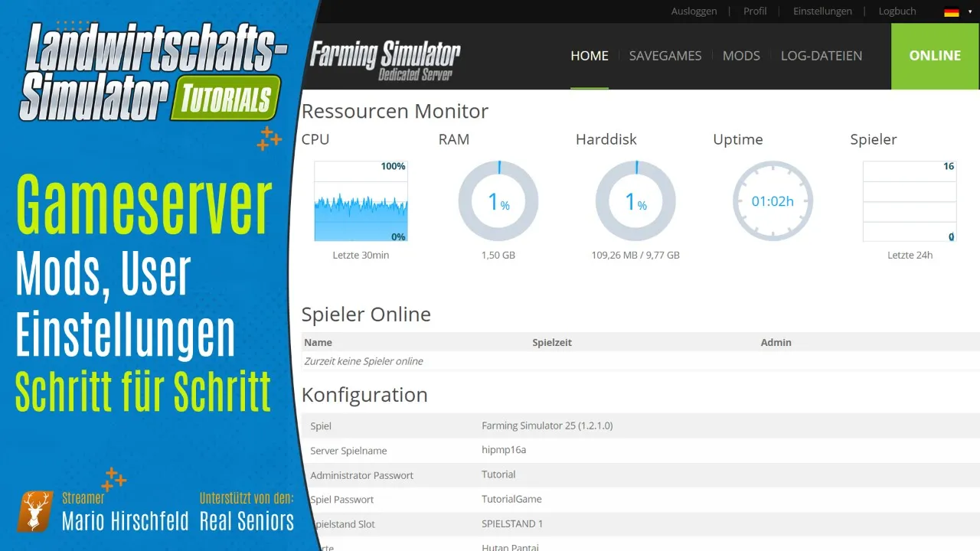The width and height of the screenshot is (980, 551).
Task: Click the Farming Simulator Dedicated Server logo
Action: click(x=385, y=60)
